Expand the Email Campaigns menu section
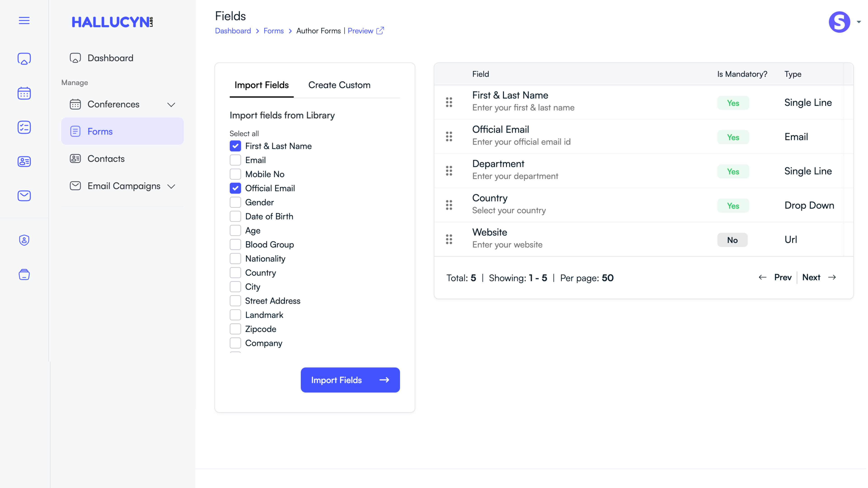 click(172, 186)
